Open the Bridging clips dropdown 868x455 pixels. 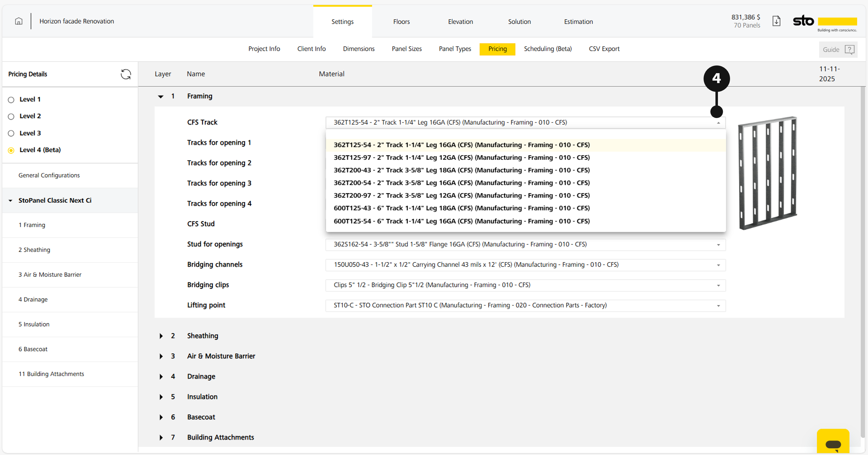525,285
